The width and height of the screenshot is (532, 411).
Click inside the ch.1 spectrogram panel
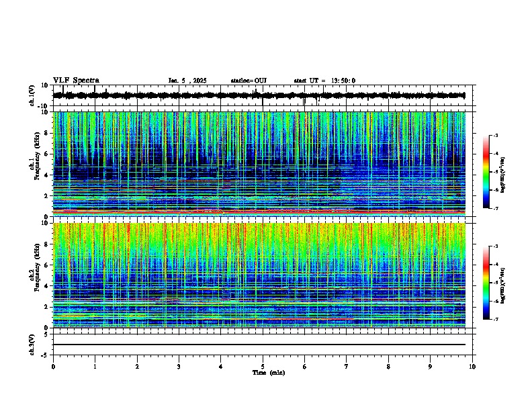(x=259, y=164)
